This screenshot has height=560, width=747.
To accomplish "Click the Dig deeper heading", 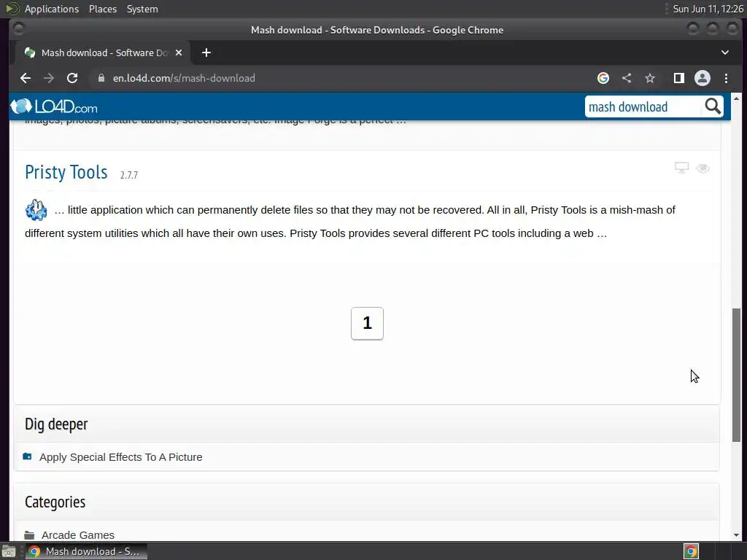I will 56,424.
